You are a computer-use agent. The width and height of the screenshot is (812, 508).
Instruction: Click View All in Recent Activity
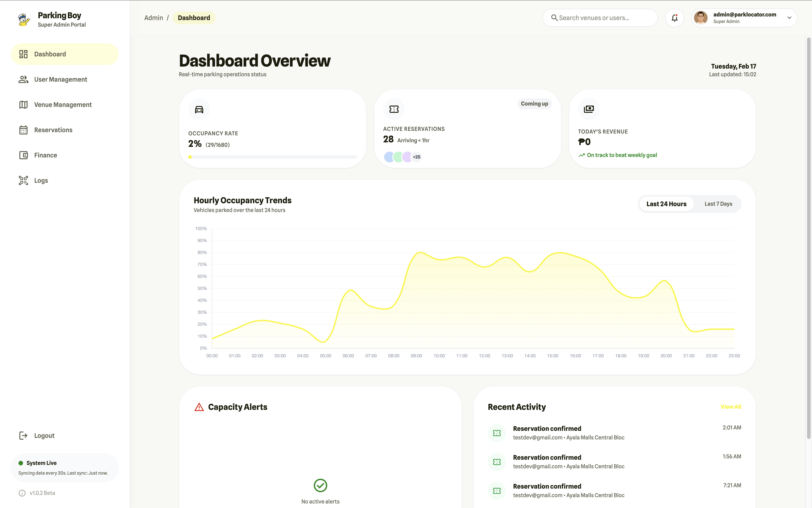pos(731,407)
